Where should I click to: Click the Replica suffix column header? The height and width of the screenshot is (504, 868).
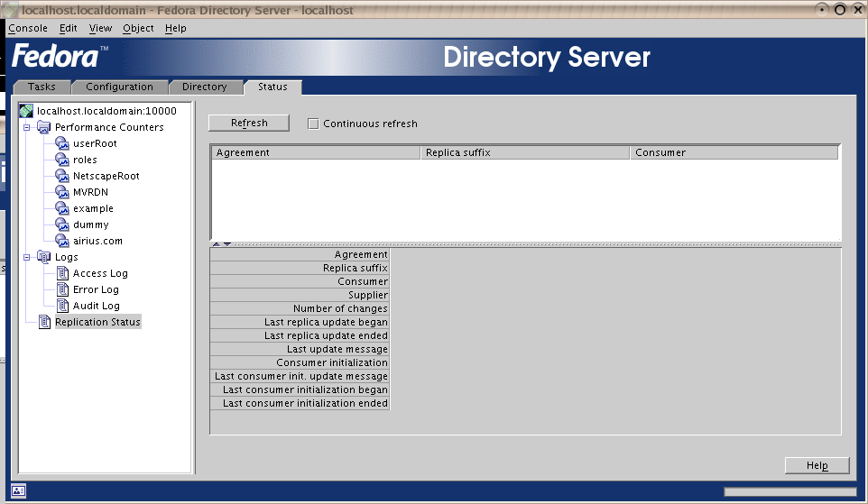coord(525,152)
